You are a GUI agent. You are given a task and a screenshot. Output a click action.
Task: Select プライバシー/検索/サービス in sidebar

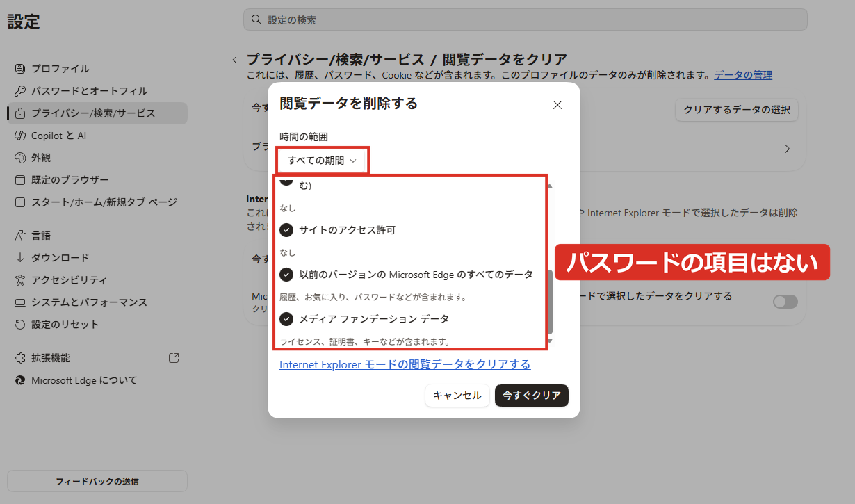pos(97,113)
